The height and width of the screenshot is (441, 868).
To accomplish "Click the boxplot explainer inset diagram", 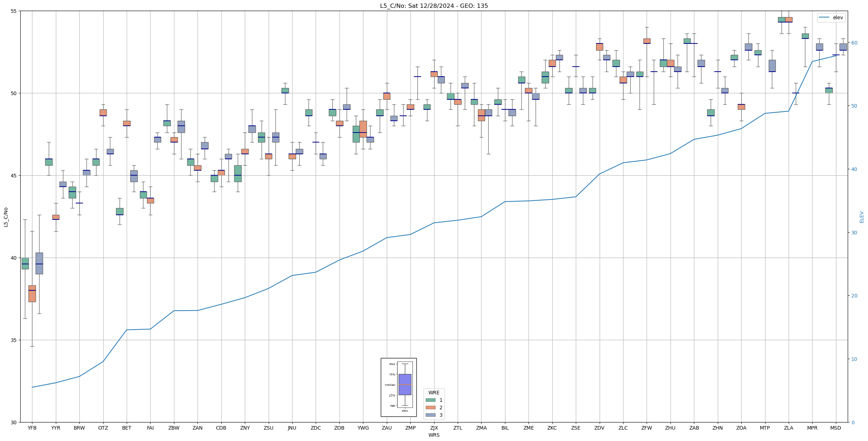I will tap(399, 387).
